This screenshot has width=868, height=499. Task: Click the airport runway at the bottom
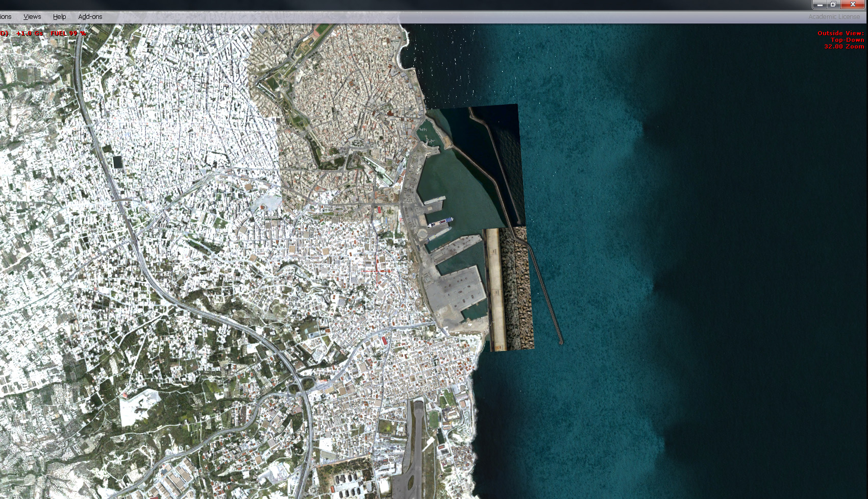(417, 449)
